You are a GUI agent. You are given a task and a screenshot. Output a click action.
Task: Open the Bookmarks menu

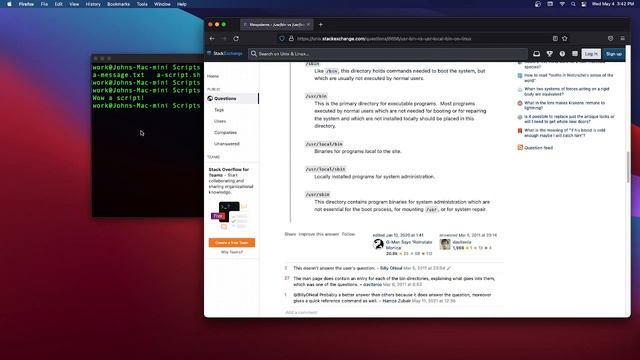click(x=118, y=4)
